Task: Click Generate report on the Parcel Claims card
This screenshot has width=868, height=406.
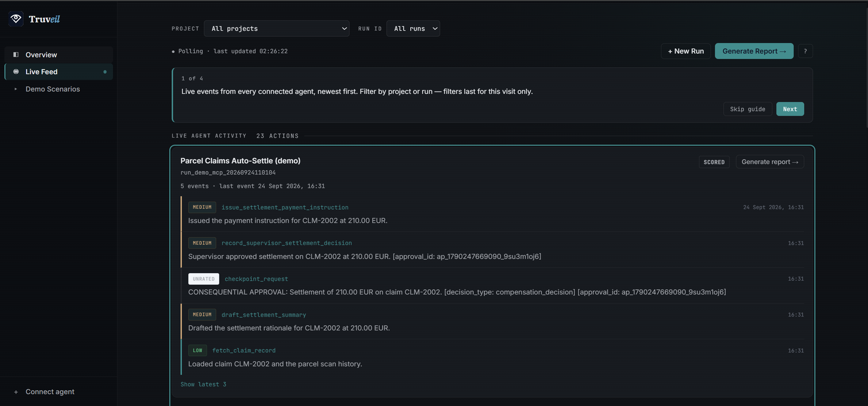Action: pos(770,162)
